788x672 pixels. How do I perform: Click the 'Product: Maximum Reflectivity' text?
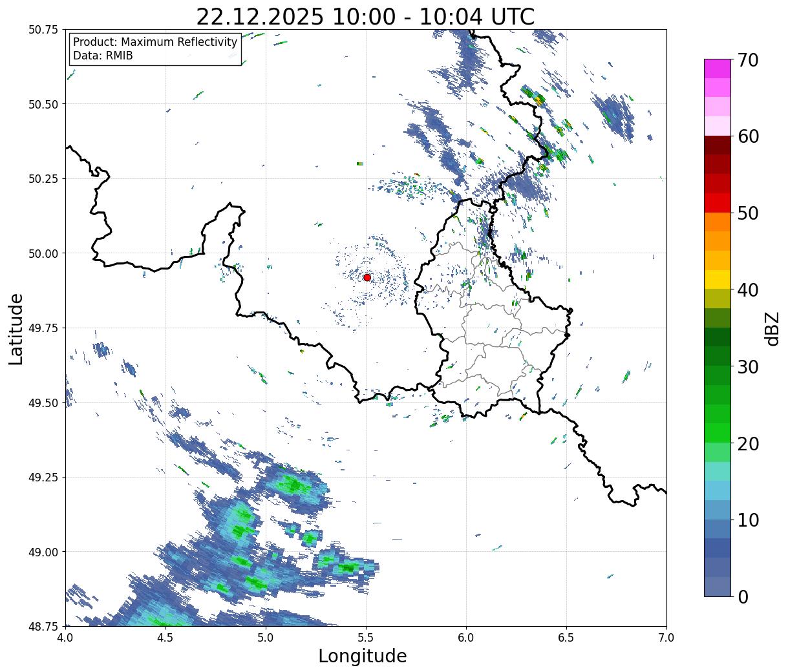(155, 42)
